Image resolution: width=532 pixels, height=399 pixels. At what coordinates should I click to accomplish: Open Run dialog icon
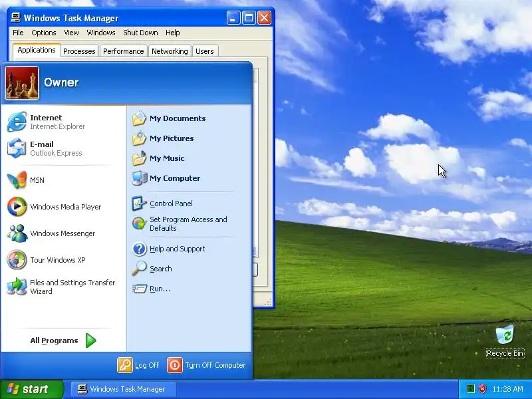140,289
